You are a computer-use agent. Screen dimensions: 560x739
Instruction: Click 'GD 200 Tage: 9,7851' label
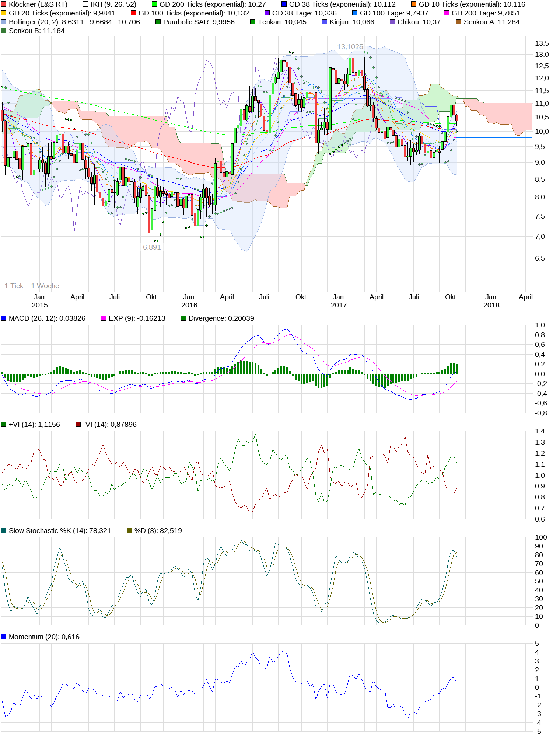click(486, 13)
